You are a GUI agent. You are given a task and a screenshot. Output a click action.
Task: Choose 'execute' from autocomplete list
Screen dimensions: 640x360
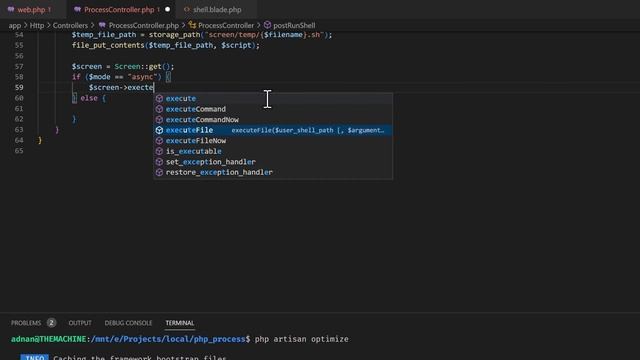click(x=273, y=98)
